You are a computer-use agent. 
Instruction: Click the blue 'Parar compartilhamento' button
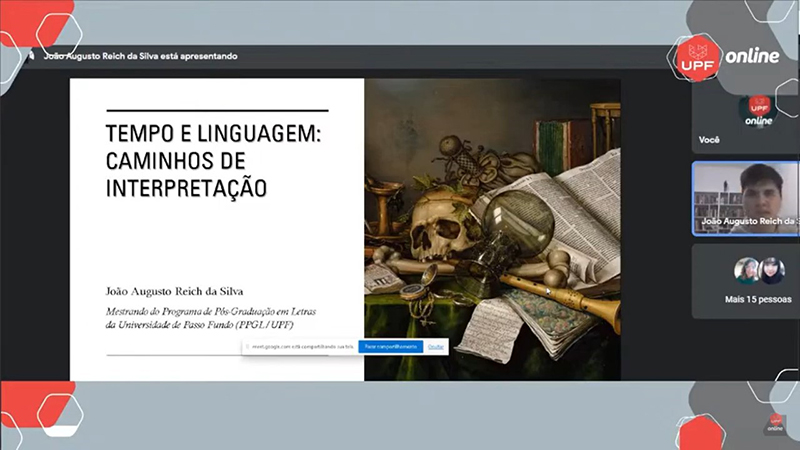click(x=390, y=346)
